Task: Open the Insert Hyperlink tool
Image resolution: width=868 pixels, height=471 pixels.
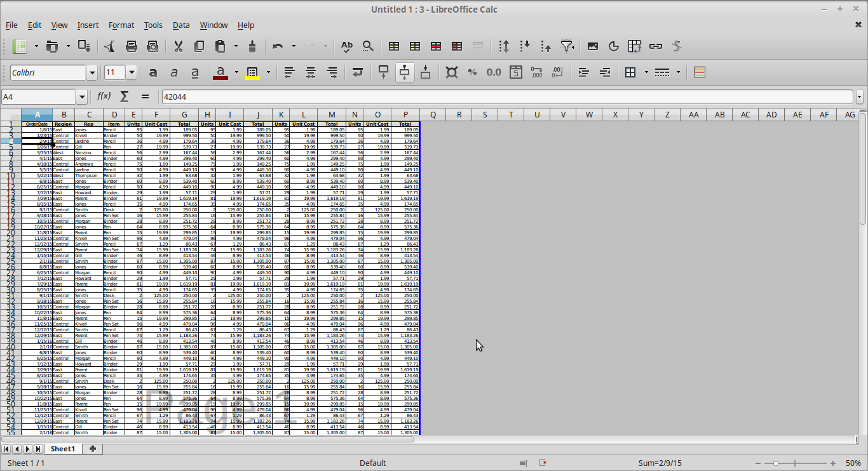Action: point(656,46)
